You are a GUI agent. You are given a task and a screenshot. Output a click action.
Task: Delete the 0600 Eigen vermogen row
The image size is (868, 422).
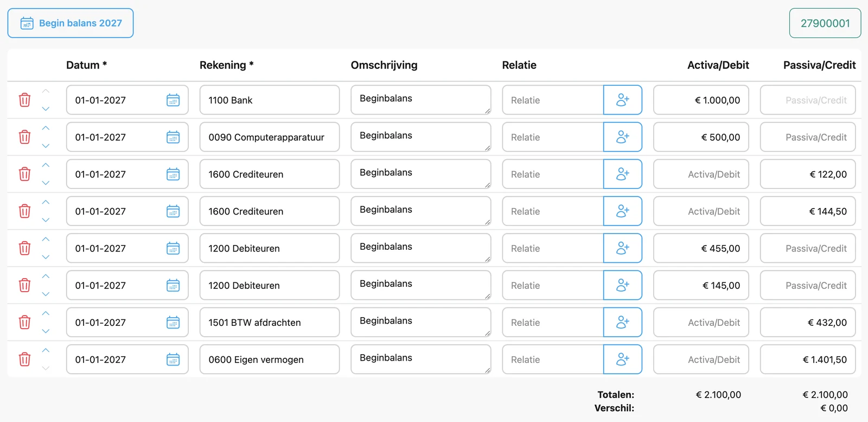tap(25, 359)
